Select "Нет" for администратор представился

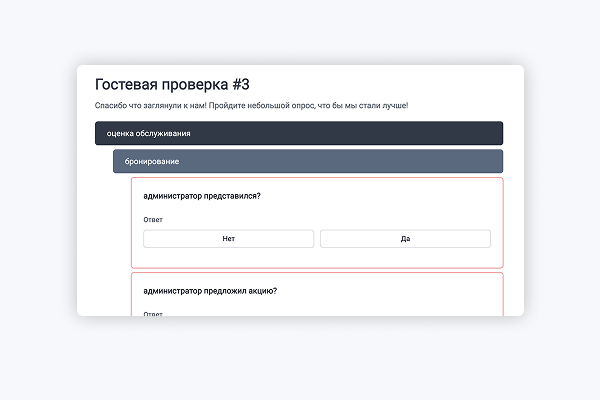[x=228, y=239]
